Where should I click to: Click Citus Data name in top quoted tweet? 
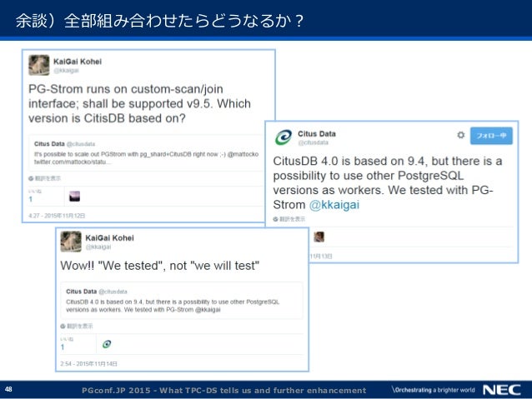[x=49, y=144]
